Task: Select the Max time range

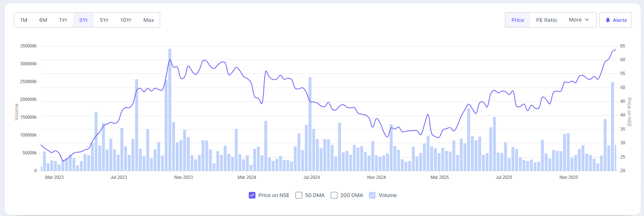Action: [149, 20]
